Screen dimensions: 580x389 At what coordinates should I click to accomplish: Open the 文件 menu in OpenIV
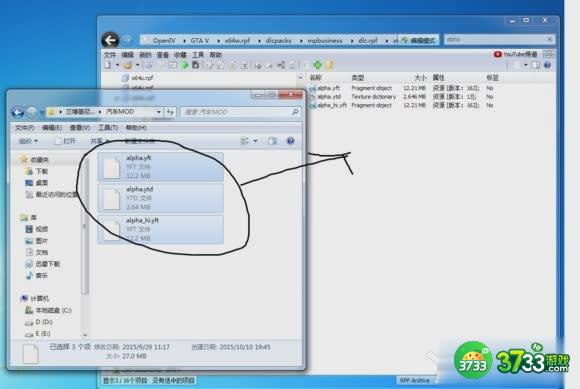(110, 55)
